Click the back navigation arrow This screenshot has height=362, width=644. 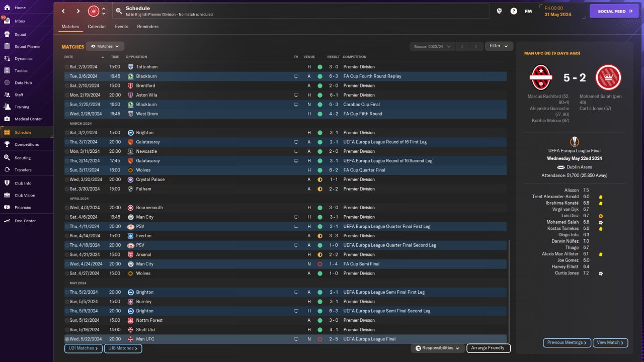[63, 11]
